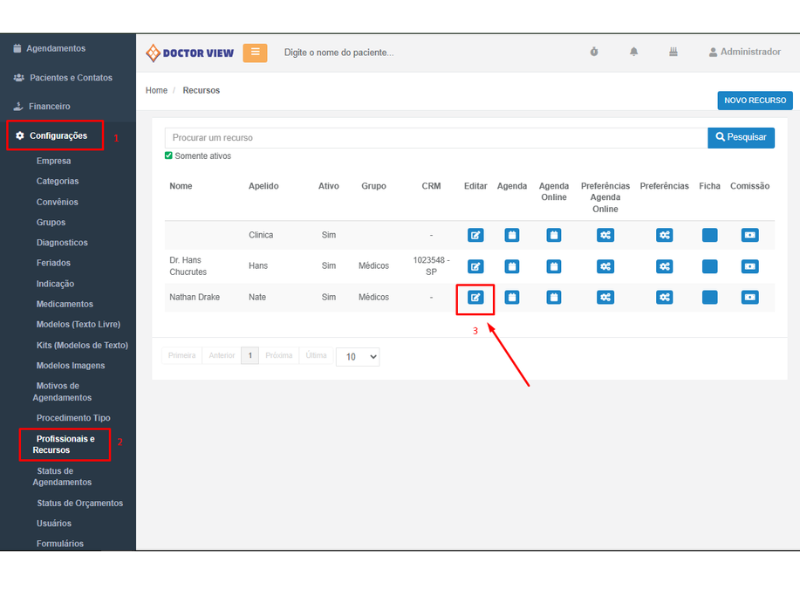Viewport: 800px width, 600px height.
Task: Open Profissionais e Recursos in sidebar
Action: click(x=65, y=444)
